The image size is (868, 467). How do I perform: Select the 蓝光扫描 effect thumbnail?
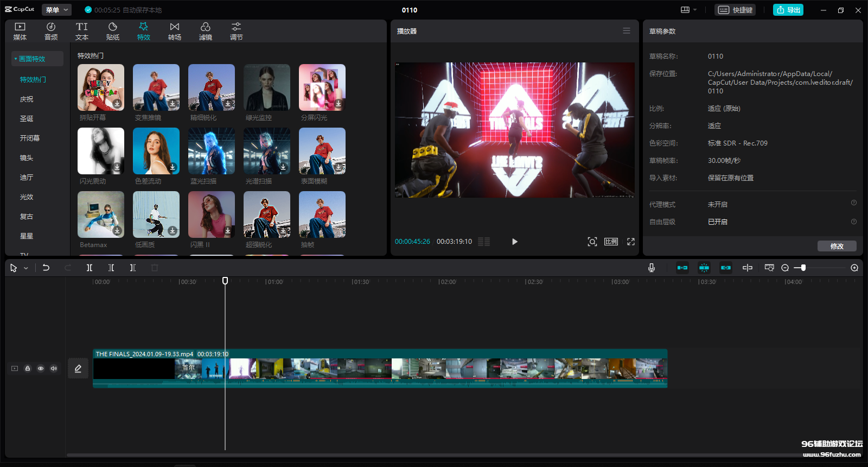[x=212, y=152]
